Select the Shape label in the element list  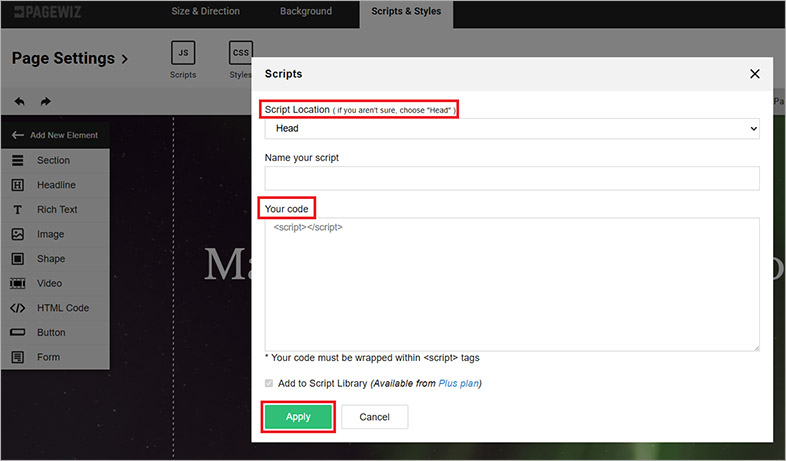click(51, 259)
